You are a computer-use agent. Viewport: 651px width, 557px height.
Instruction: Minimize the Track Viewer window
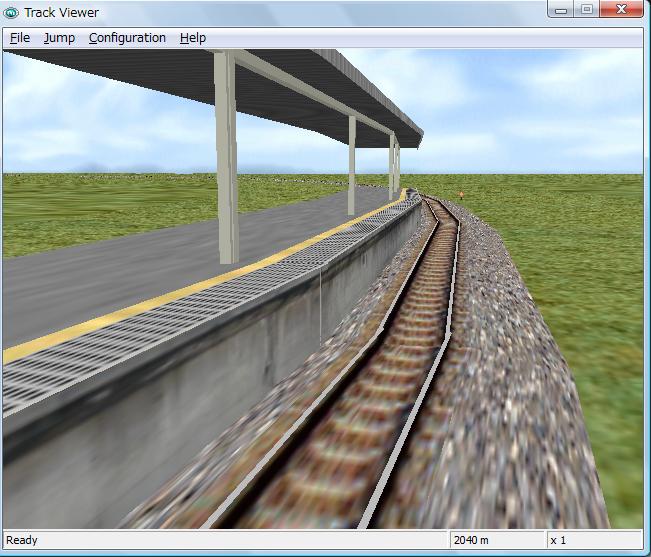564,10
